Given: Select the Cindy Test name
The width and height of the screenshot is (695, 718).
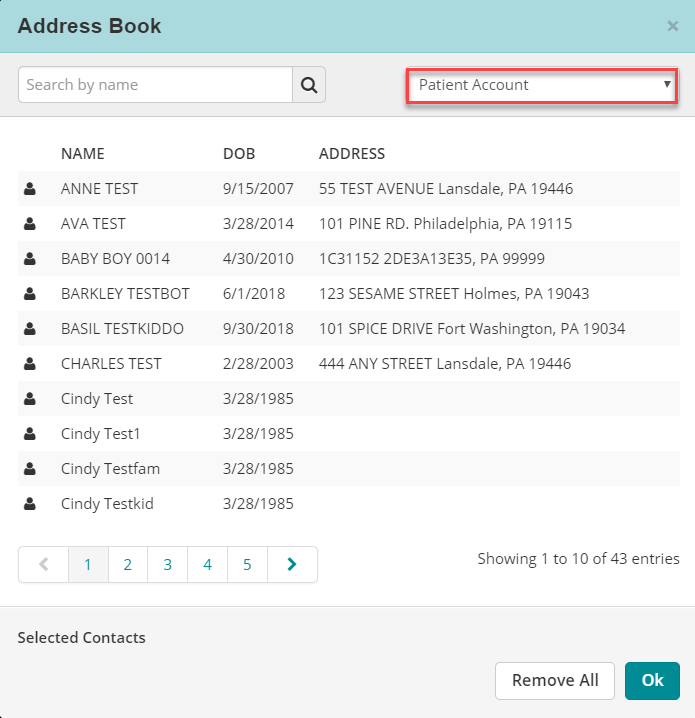Looking at the screenshot, I should pyautogui.click(x=97, y=399).
